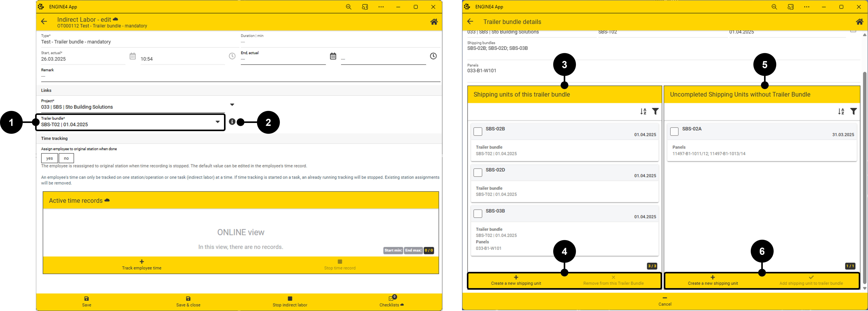Save the indirect labor entry
Screen dimensions: 868x311
[x=87, y=302]
